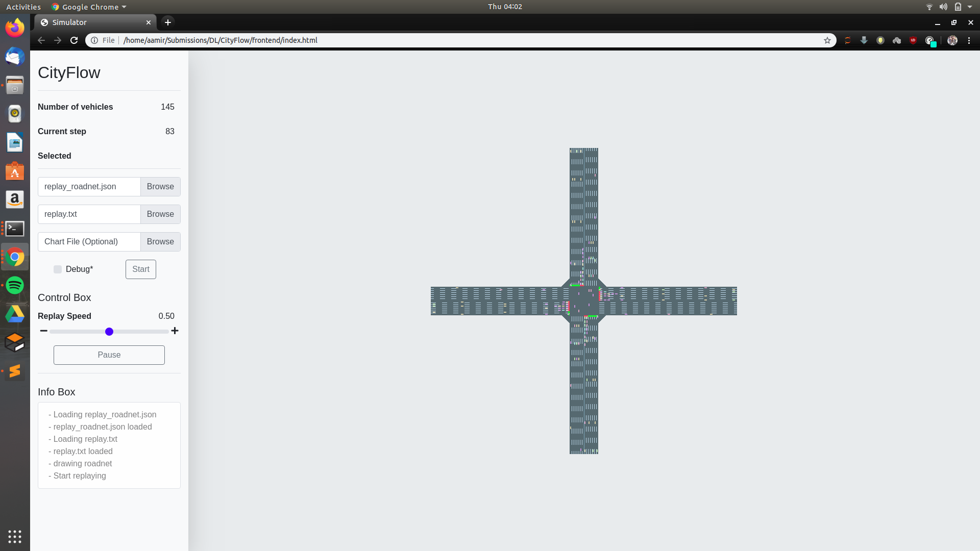The image size is (980, 551).
Task: Browse for the replay_roadnet.json file
Action: (160, 187)
